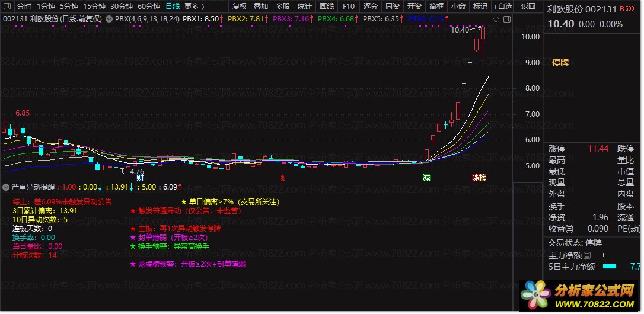Expand the 严重异动提醒 indicator dropdown
This screenshot has height=314, width=644.
tap(6, 187)
